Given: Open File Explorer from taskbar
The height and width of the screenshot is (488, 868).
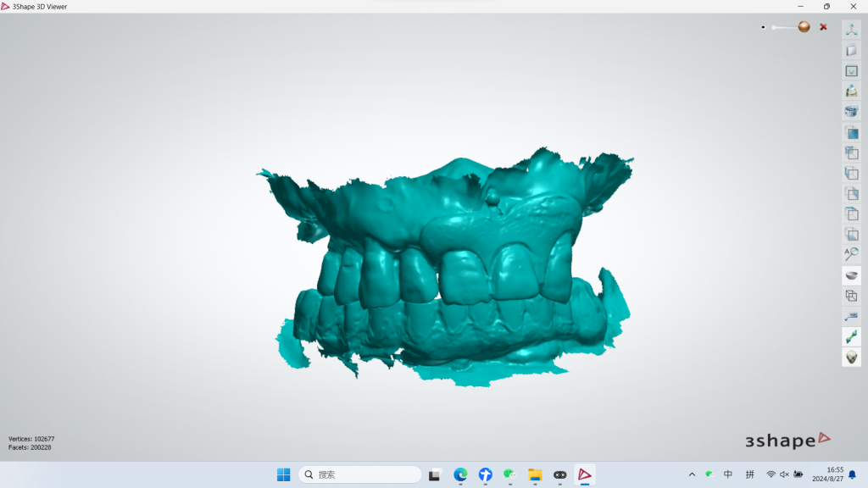Looking at the screenshot, I should click(535, 474).
